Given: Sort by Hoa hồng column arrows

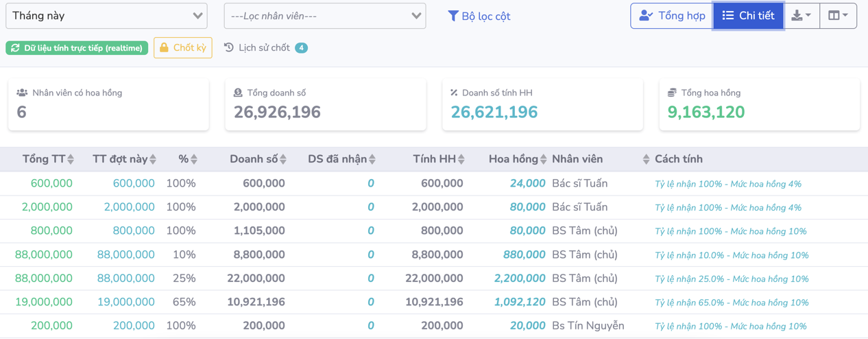Looking at the screenshot, I should coord(544,159).
